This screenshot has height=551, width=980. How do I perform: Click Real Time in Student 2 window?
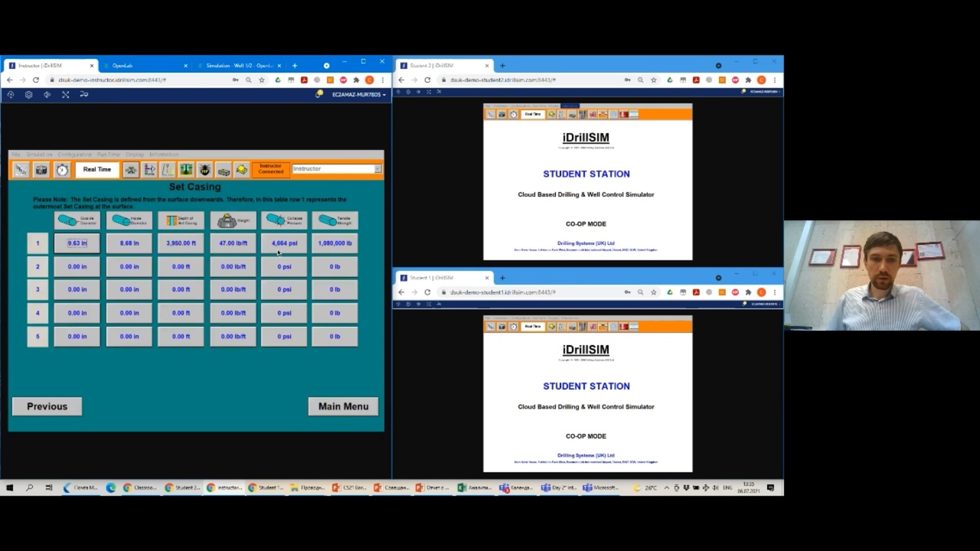click(532, 114)
